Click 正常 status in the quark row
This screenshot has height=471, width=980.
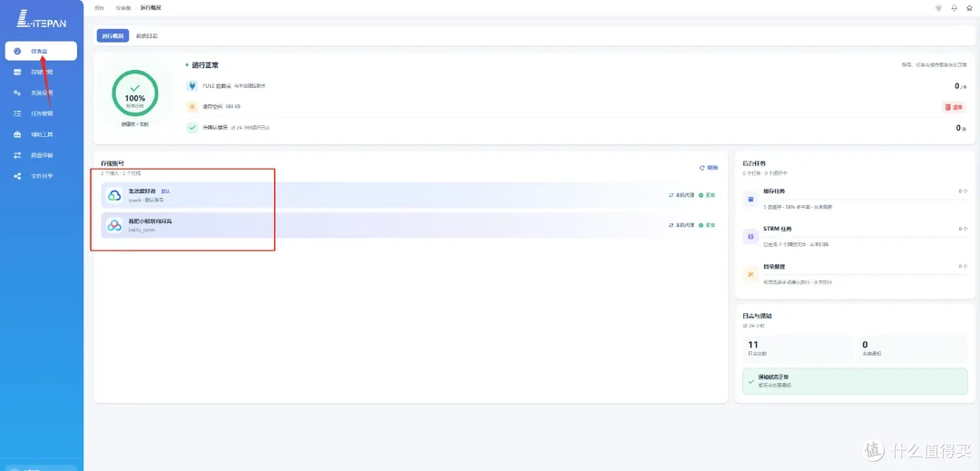(x=707, y=195)
